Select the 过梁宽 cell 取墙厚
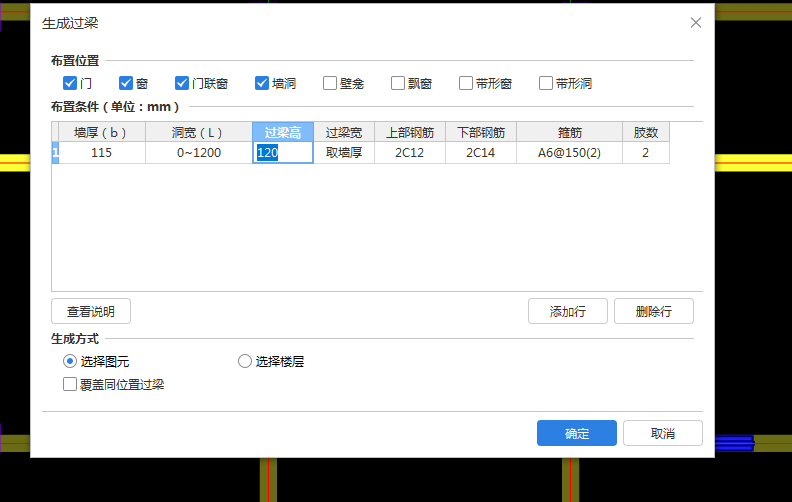The height and width of the screenshot is (502, 792). click(344, 153)
